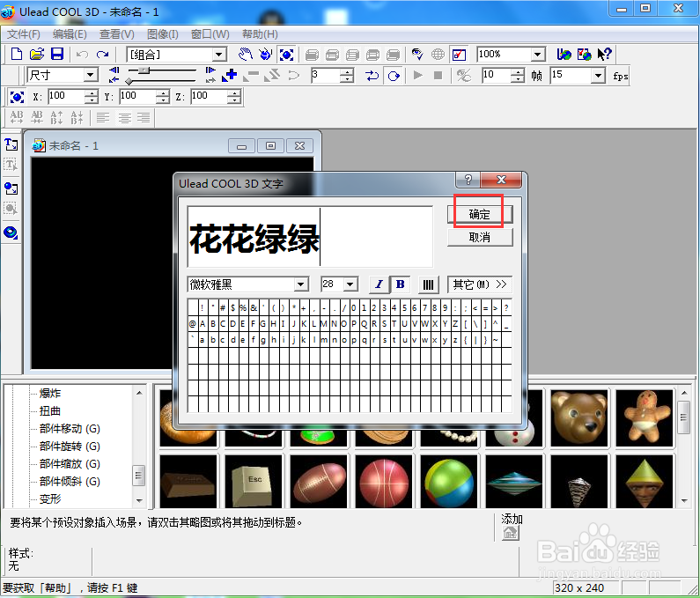Viewport: 700px width, 598px height.
Task: Click the Edit graphic tool in left toolbar
Action: (11, 208)
